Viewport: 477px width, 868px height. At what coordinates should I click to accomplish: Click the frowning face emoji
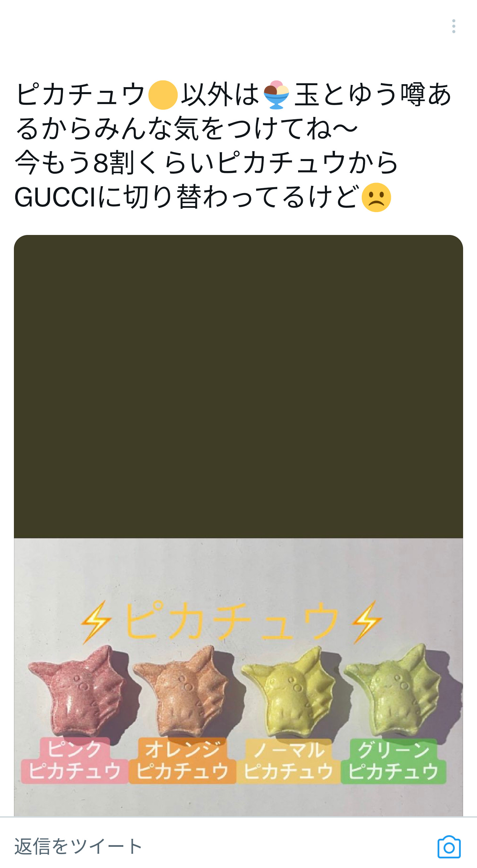376,198
